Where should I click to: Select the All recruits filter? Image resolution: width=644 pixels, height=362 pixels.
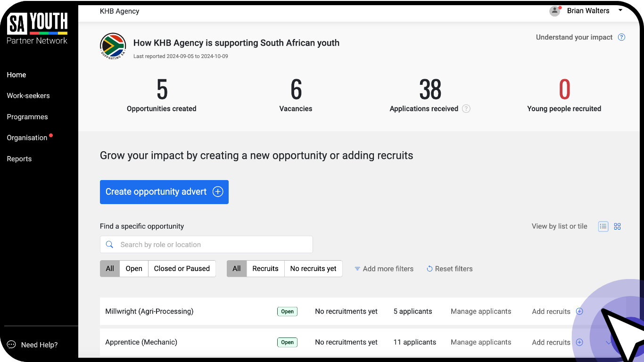pos(237,269)
